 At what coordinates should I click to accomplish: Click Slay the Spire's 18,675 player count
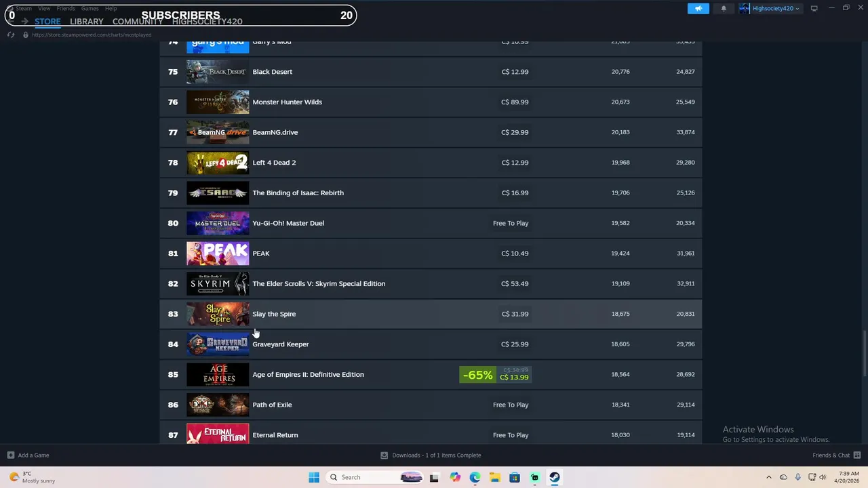pos(620,314)
